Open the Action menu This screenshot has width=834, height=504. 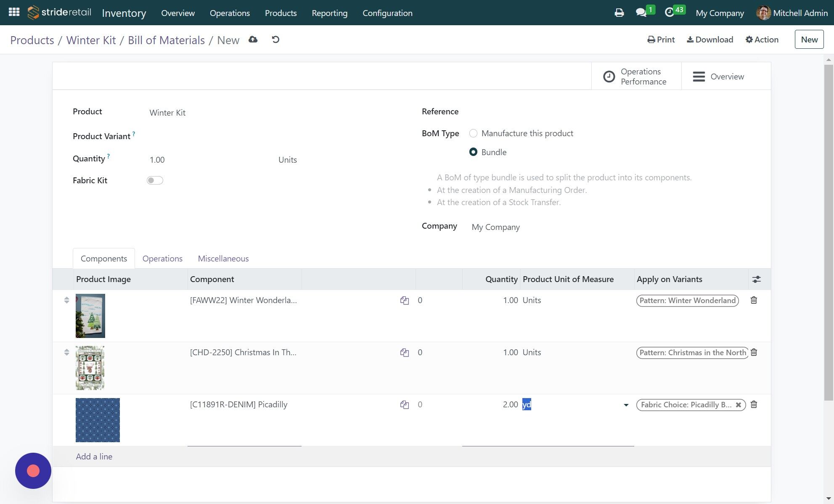point(762,39)
